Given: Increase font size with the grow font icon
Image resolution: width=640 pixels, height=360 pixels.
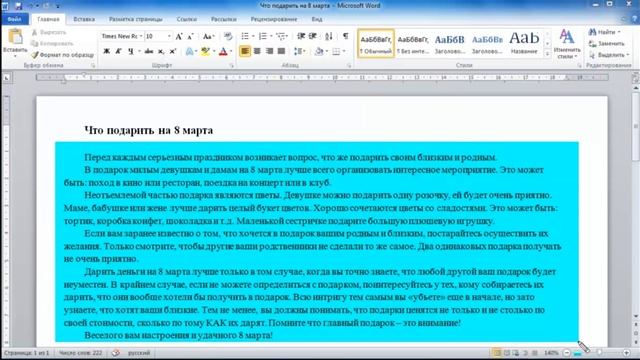Looking at the screenshot, I should point(179,36).
